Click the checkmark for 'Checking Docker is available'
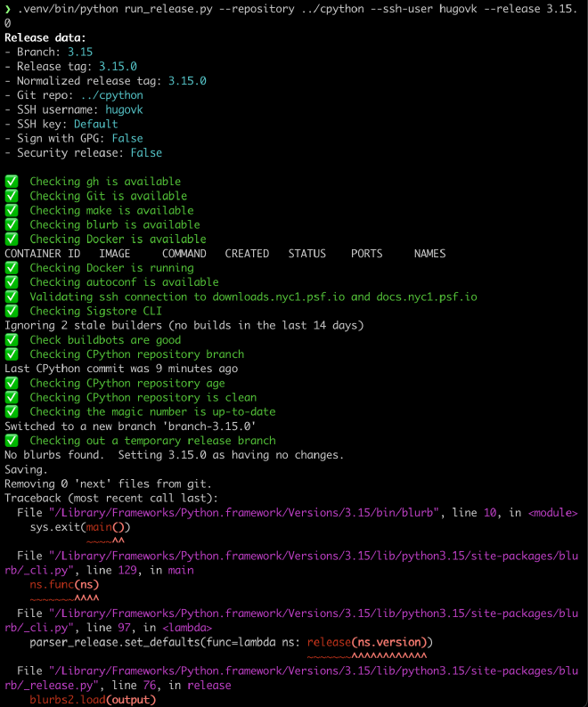Viewport: 588px width, 707px height. (12, 239)
